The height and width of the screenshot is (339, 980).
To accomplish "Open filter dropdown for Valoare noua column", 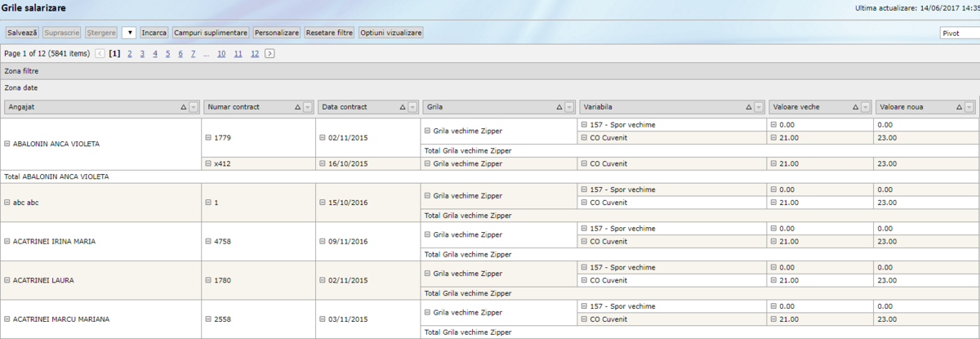I will pyautogui.click(x=969, y=107).
